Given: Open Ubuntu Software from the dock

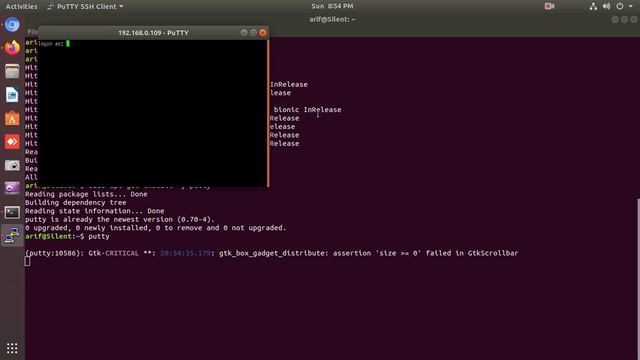Looking at the screenshot, I should [12, 118].
